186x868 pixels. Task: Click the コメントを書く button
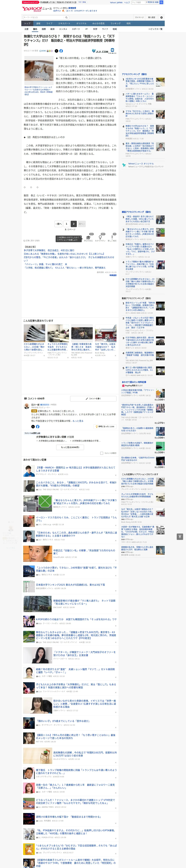click(x=93, y=399)
